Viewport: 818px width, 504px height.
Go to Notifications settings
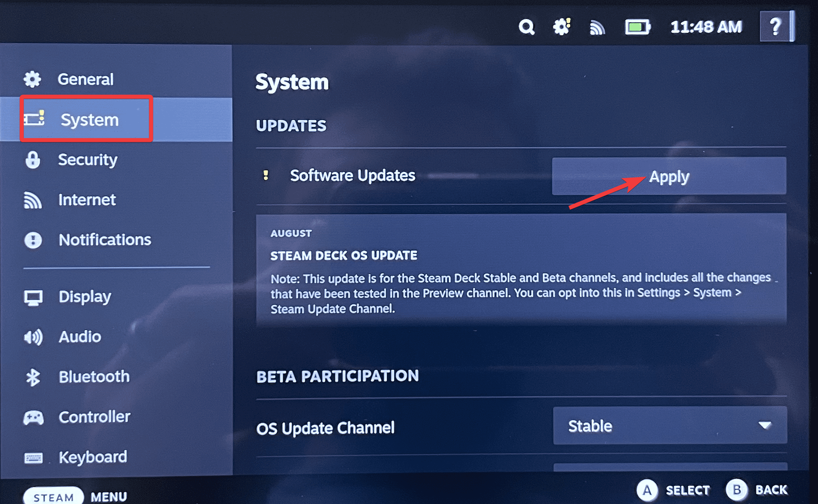(x=105, y=240)
